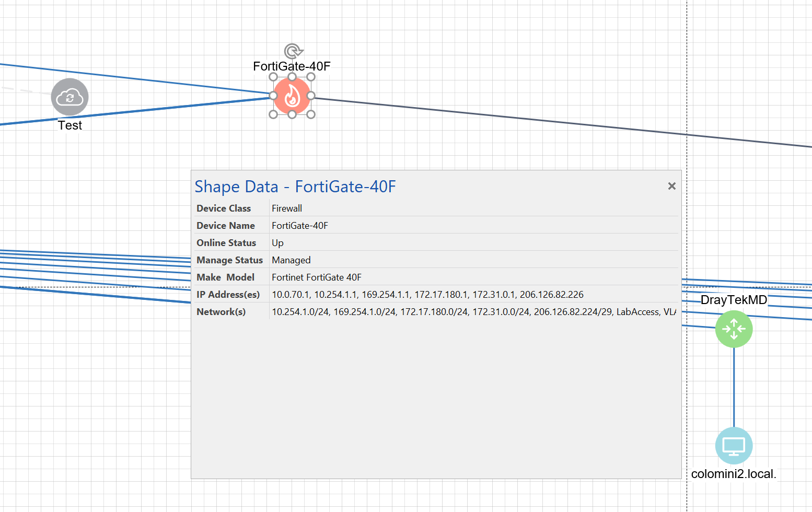This screenshot has height=512, width=812.
Task: Close the Shape Data panel
Action: (x=671, y=186)
